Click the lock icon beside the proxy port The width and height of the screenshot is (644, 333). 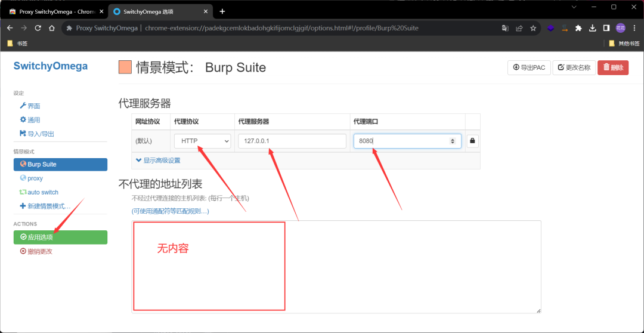coord(472,141)
